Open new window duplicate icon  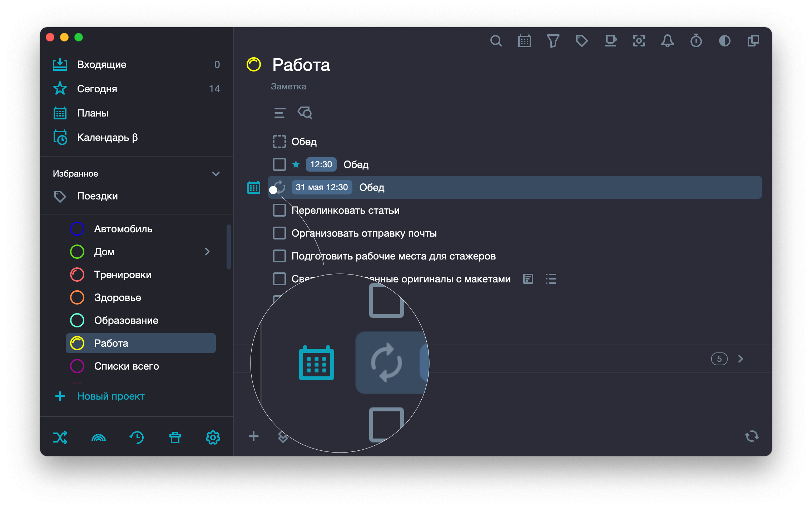tap(753, 41)
